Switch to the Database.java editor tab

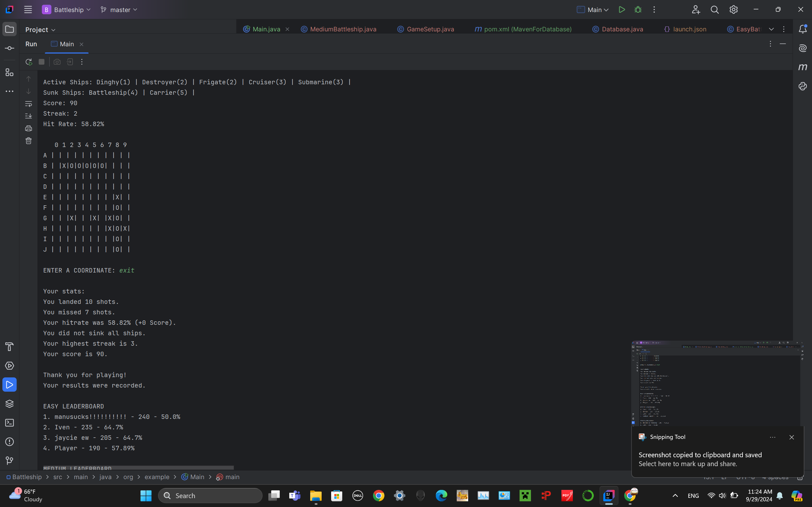tap(622, 29)
